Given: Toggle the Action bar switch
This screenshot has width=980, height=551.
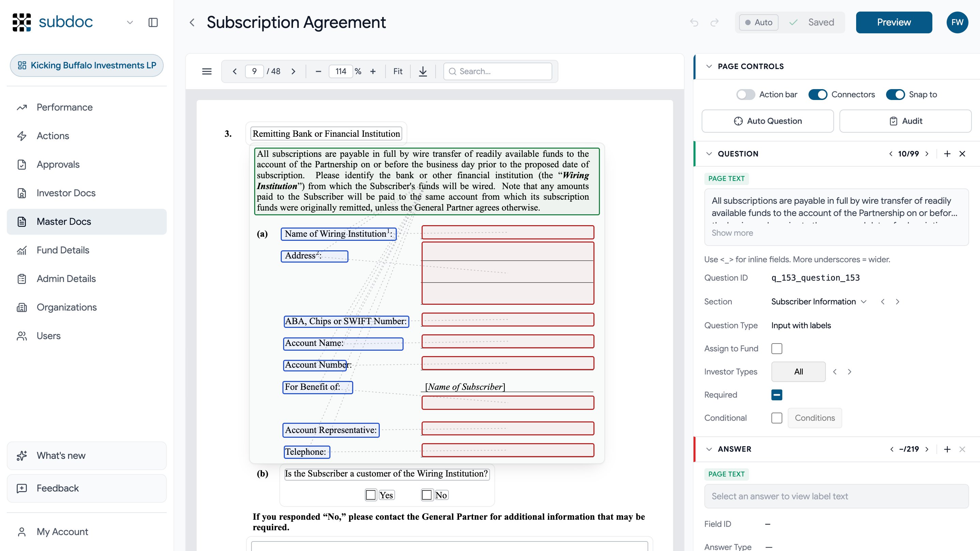Looking at the screenshot, I should [x=745, y=94].
